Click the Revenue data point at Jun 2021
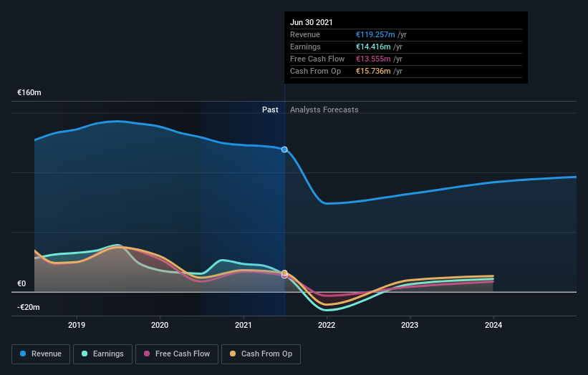Screen dimensions: 588x375 [x=284, y=150]
